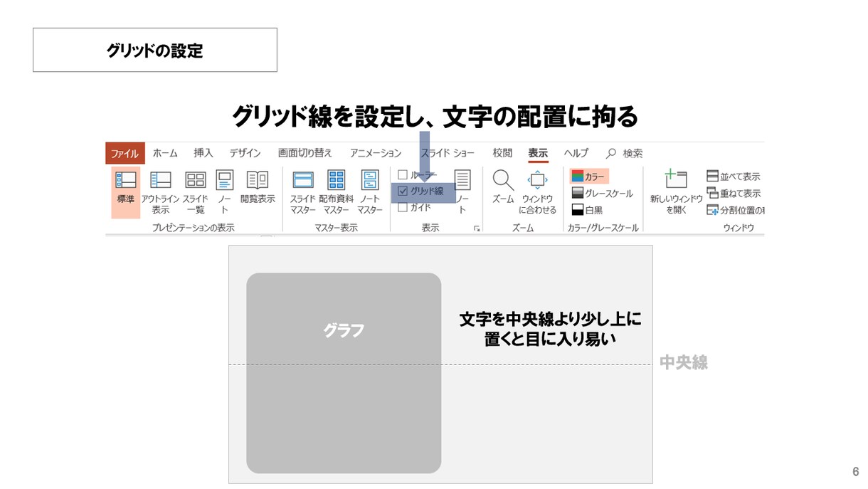Open the ヘルプ tab
This screenshot has height=489, width=868.
[576, 153]
